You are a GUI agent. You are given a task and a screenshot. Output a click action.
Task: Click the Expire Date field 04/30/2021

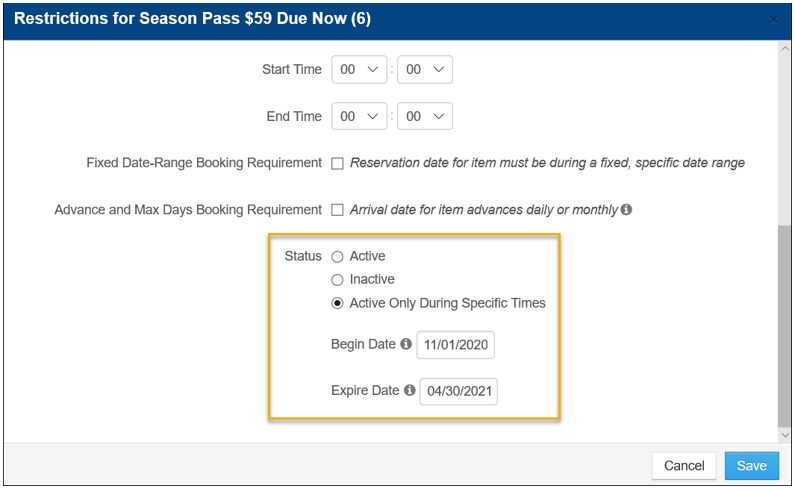point(458,391)
